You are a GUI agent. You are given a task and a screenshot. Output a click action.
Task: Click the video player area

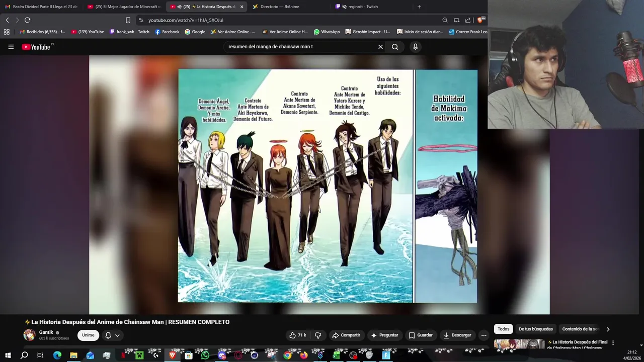(319, 185)
